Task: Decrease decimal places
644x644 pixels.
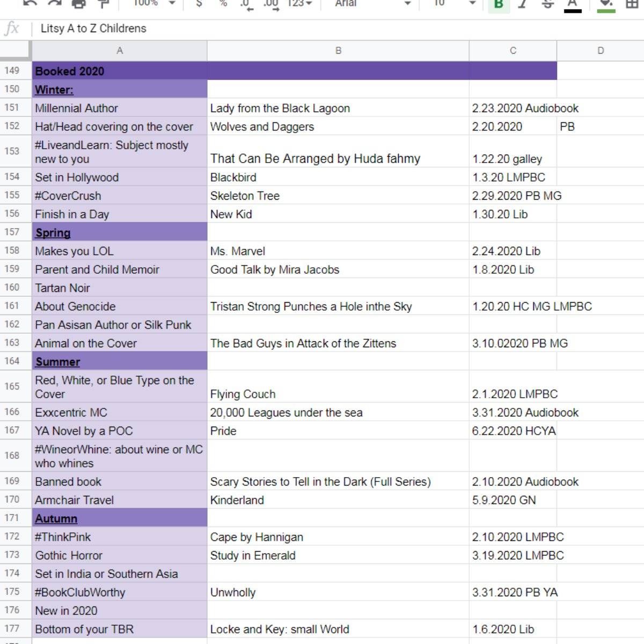Action: 246,4
